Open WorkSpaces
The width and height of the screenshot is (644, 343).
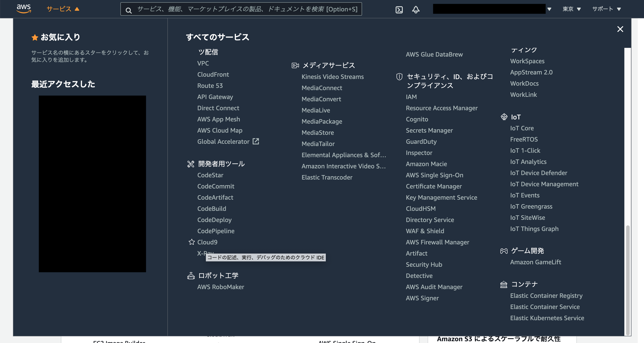coord(527,61)
